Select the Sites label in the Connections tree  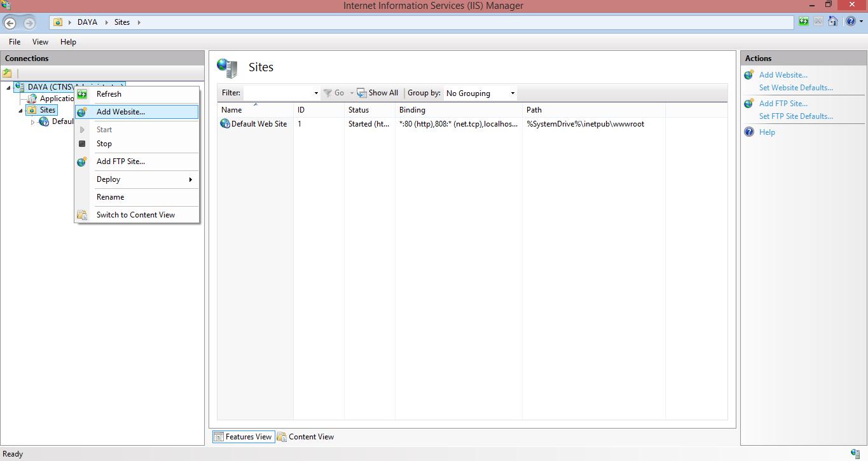click(x=48, y=110)
